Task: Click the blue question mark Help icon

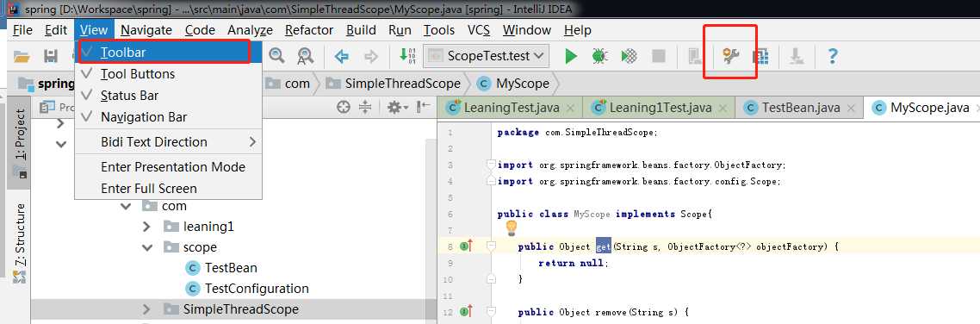Action: tap(832, 56)
